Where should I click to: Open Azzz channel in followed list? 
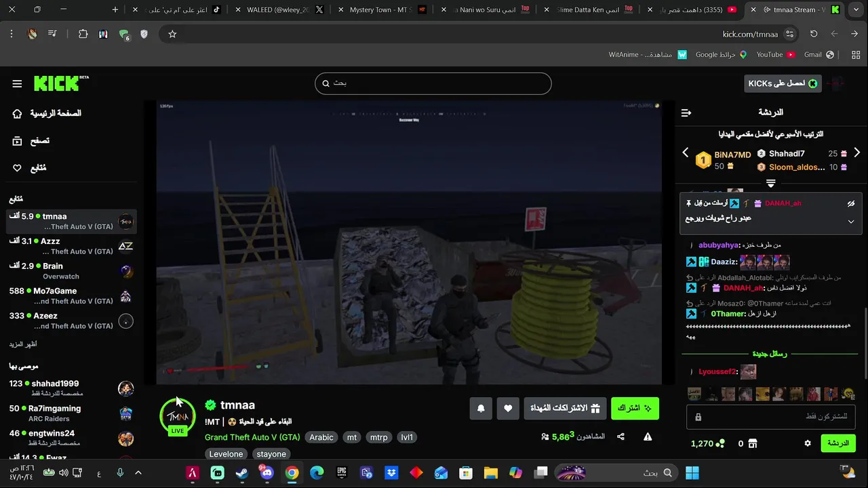pos(71,246)
